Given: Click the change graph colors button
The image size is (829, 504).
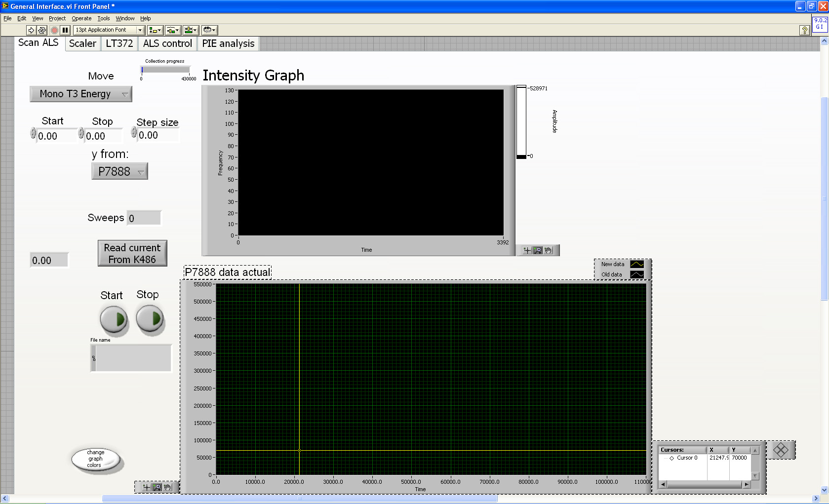Looking at the screenshot, I should (x=96, y=459).
